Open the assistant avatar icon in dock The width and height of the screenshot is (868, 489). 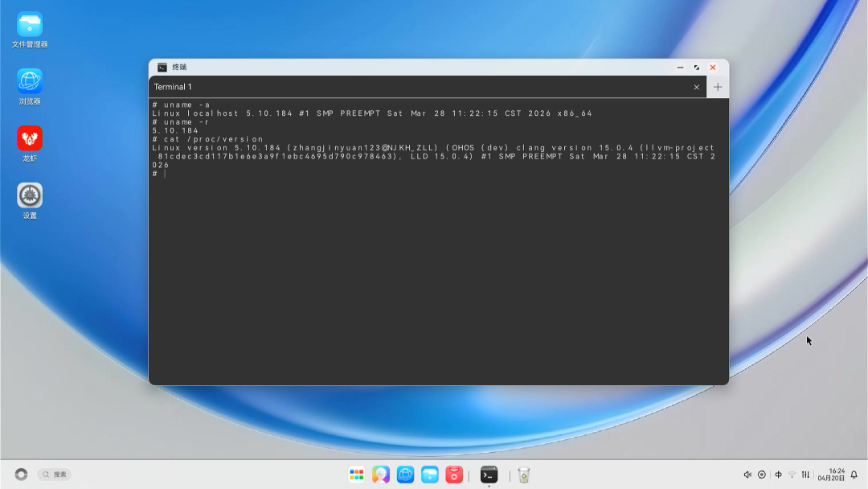coord(381,475)
